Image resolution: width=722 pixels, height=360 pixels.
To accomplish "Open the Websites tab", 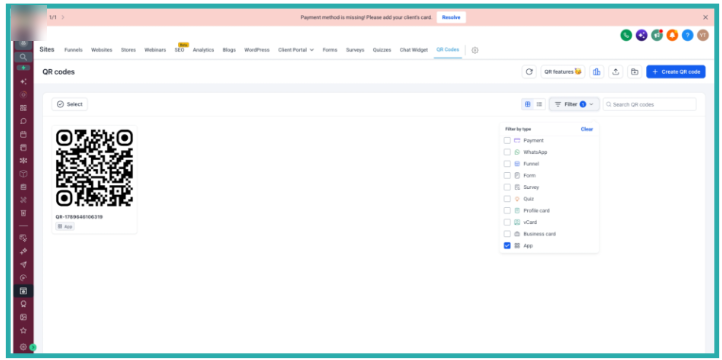I will click(x=101, y=50).
